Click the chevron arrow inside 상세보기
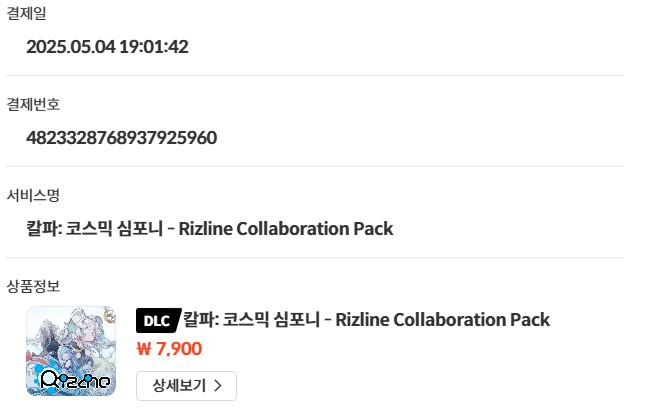Viewport: 647px width, 412px height. [x=218, y=386]
